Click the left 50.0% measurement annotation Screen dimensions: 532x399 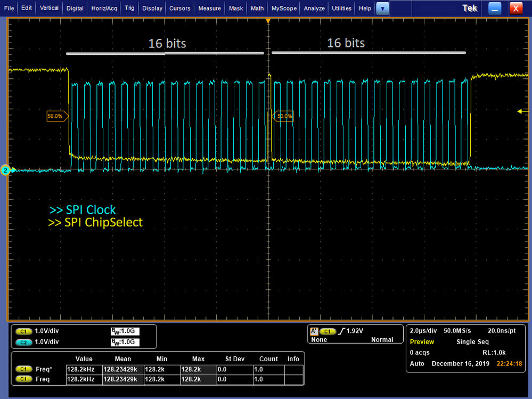tap(56, 116)
